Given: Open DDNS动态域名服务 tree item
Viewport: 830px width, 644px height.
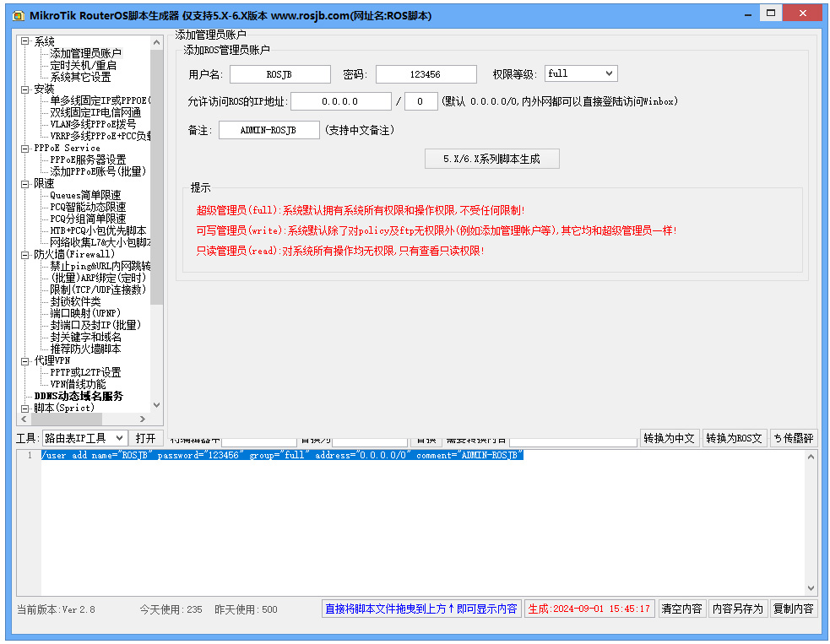Looking at the screenshot, I should pyautogui.click(x=79, y=396).
